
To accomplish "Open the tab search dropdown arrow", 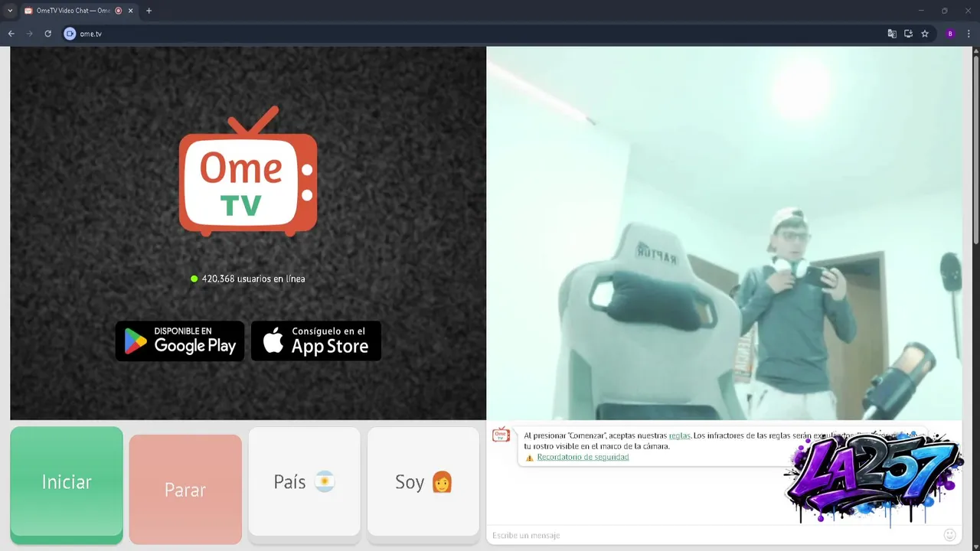I will click(10, 11).
